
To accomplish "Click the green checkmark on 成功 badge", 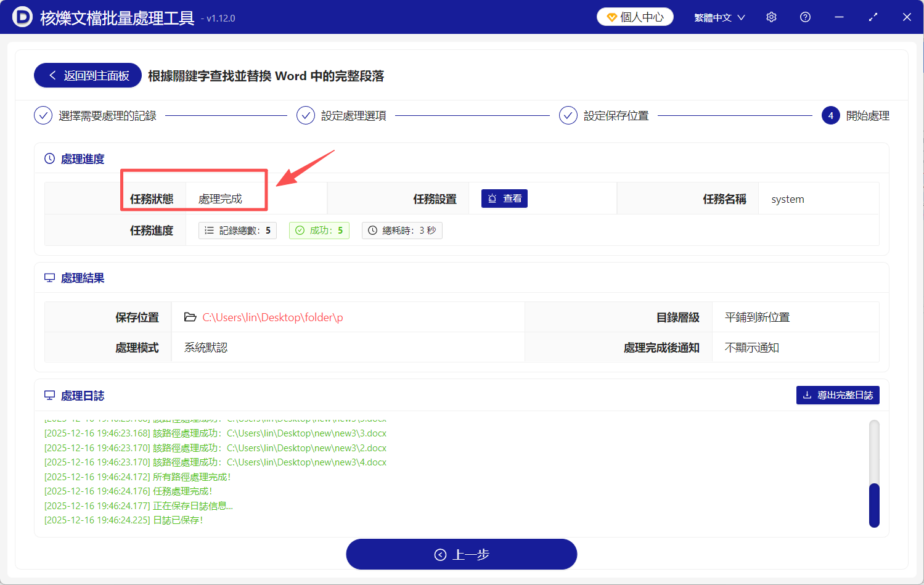I will coord(300,230).
